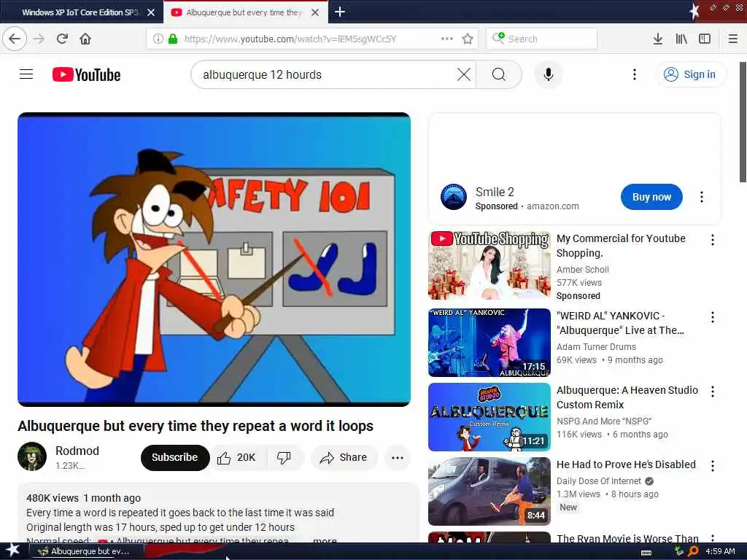Screen dimensions: 747x560
Task: Click the green padlock security icon
Action: pos(173,39)
